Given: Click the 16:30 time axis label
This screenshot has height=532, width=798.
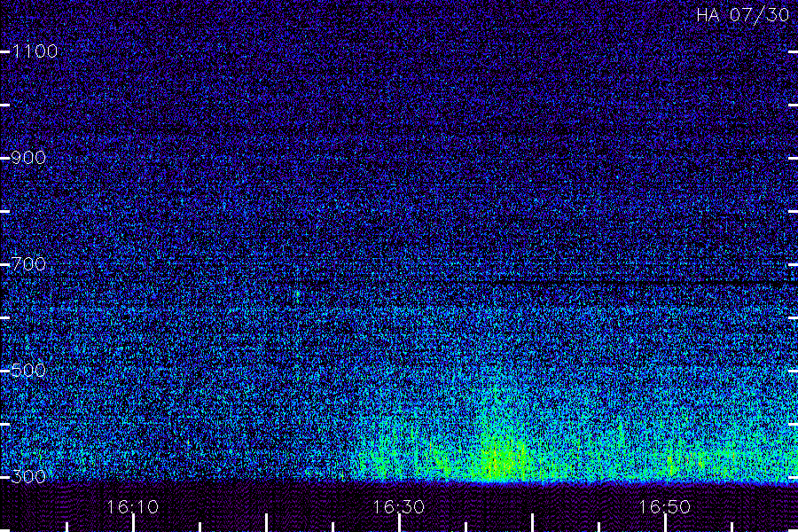Looking at the screenshot, I should [398, 507].
